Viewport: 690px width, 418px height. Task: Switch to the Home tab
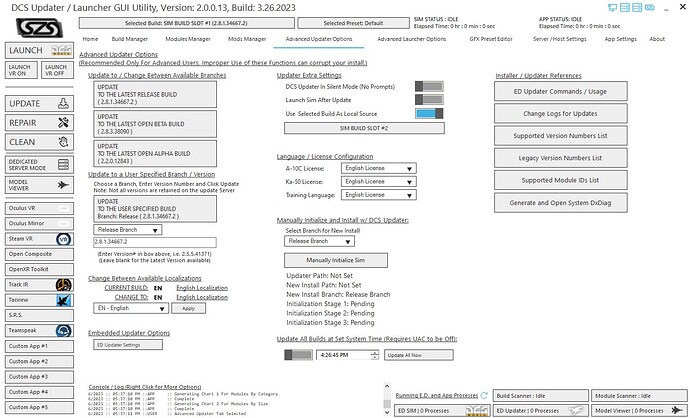[90, 39]
